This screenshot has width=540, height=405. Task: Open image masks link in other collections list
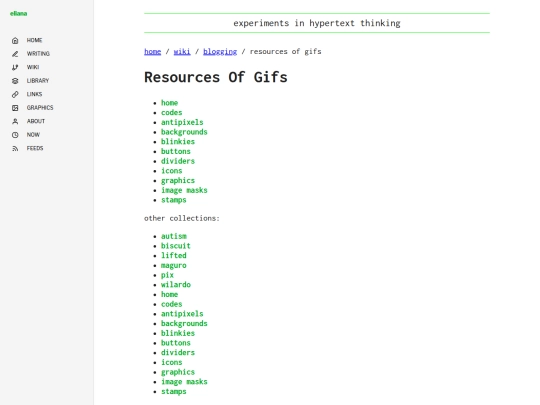184,382
